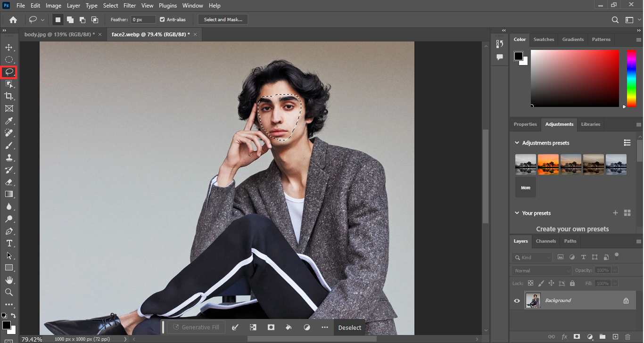
Task: Select the Eraser tool
Action: (9, 182)
